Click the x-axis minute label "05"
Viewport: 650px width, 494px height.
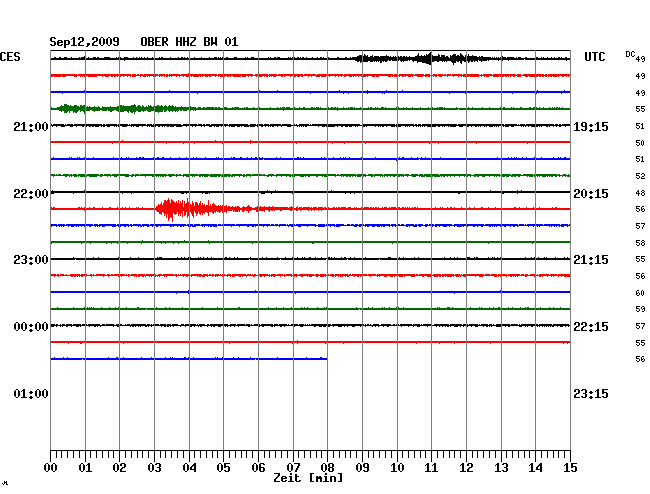pos(223,468)
